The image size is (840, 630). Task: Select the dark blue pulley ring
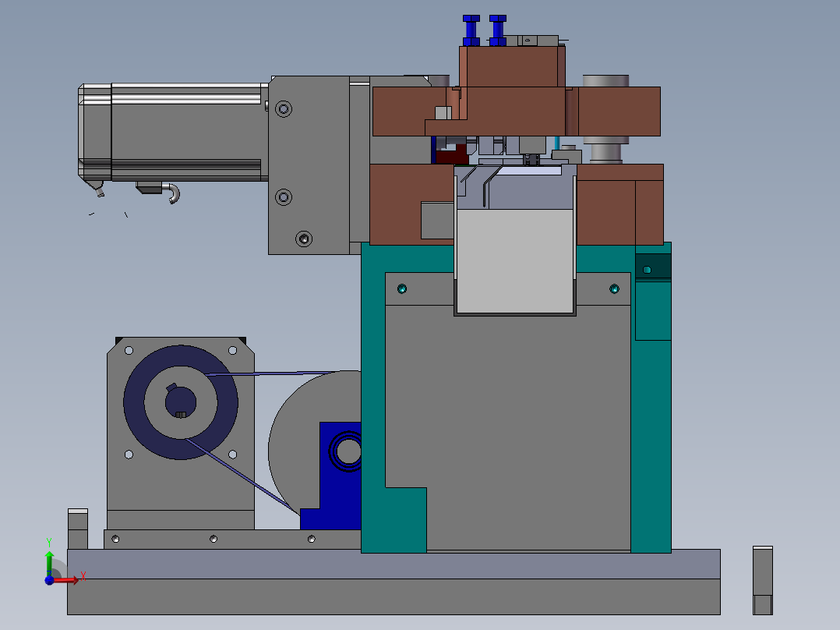tap(181, 402)
